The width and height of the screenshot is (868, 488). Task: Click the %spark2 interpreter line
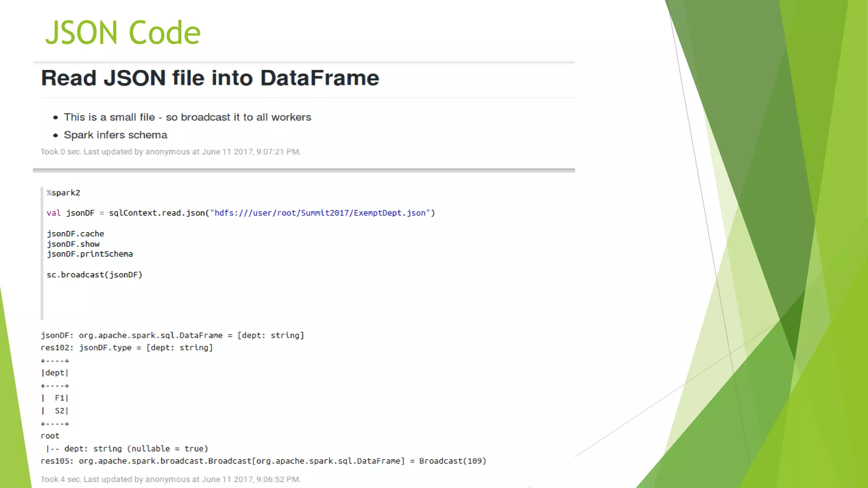pos(64,193)
